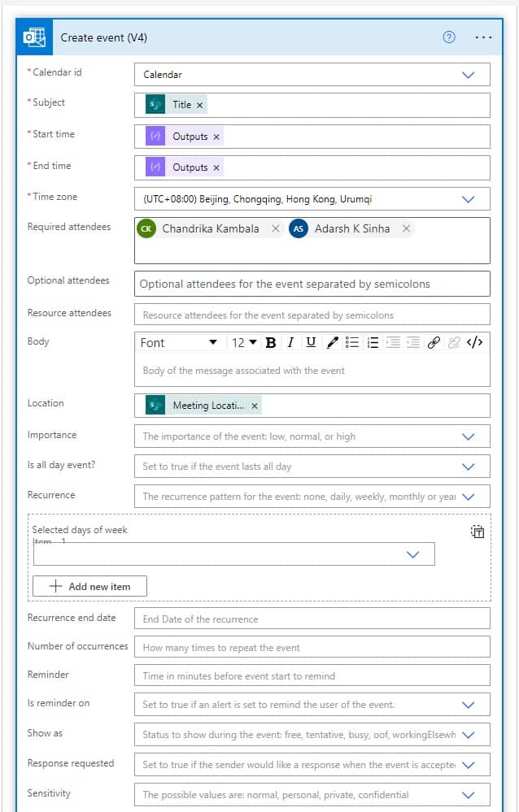The width and height of the screenshot is (519, 812).
Task: Click the Outlook connector icon in header
Action: (x=34, y=37)
